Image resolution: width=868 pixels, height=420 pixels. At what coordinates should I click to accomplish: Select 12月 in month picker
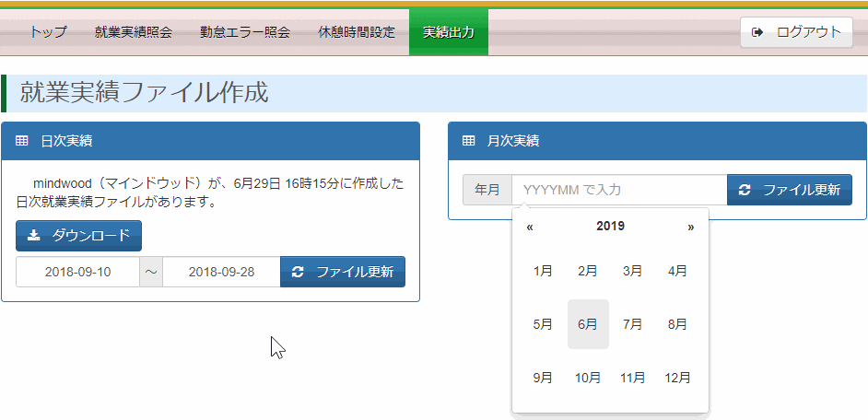pos(677,378)
